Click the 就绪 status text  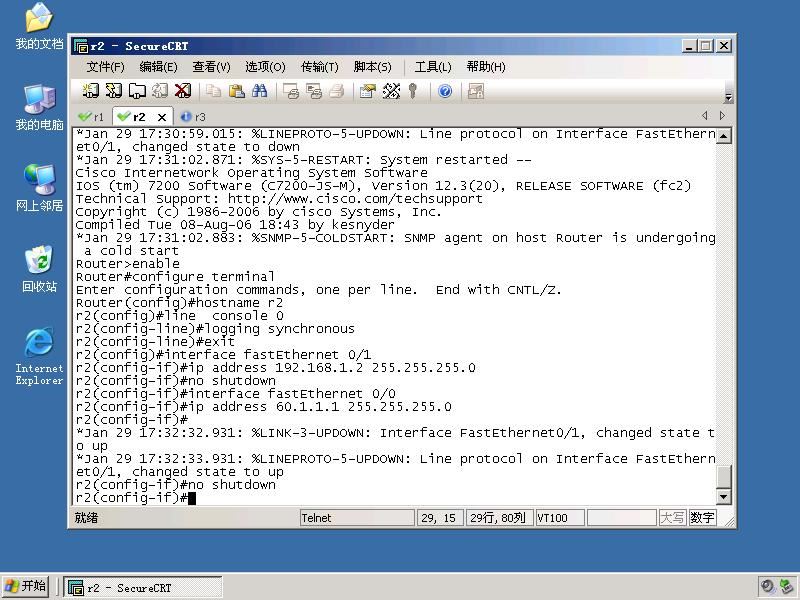pos(86,518)
